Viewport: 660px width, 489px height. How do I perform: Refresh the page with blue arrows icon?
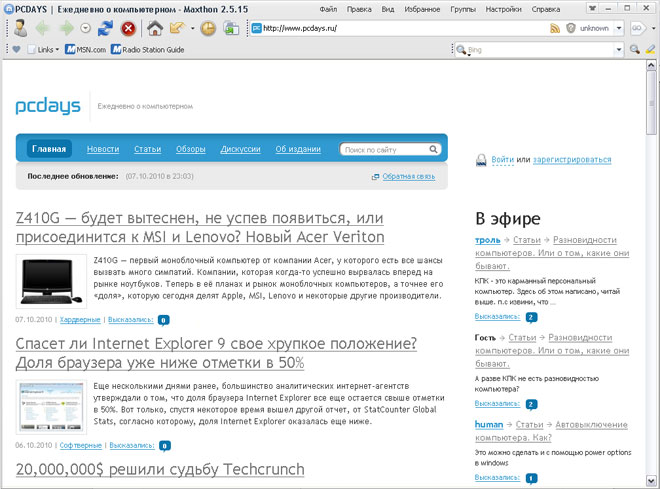coord(105,28)
